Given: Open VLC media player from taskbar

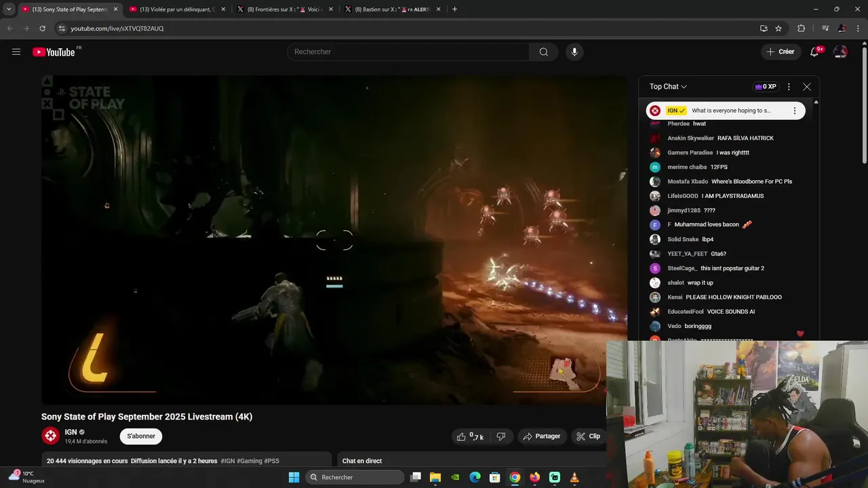Looking at the screenshot, I should click(574, 477).
